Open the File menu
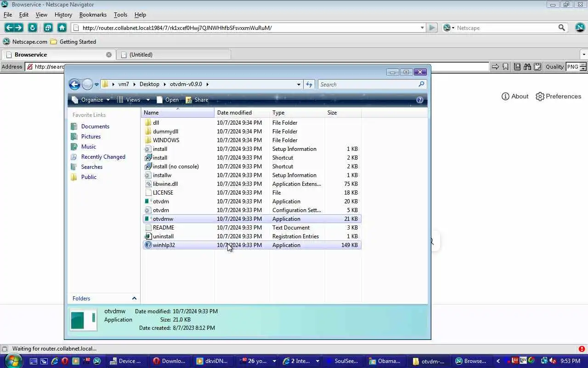 point(8,15)
